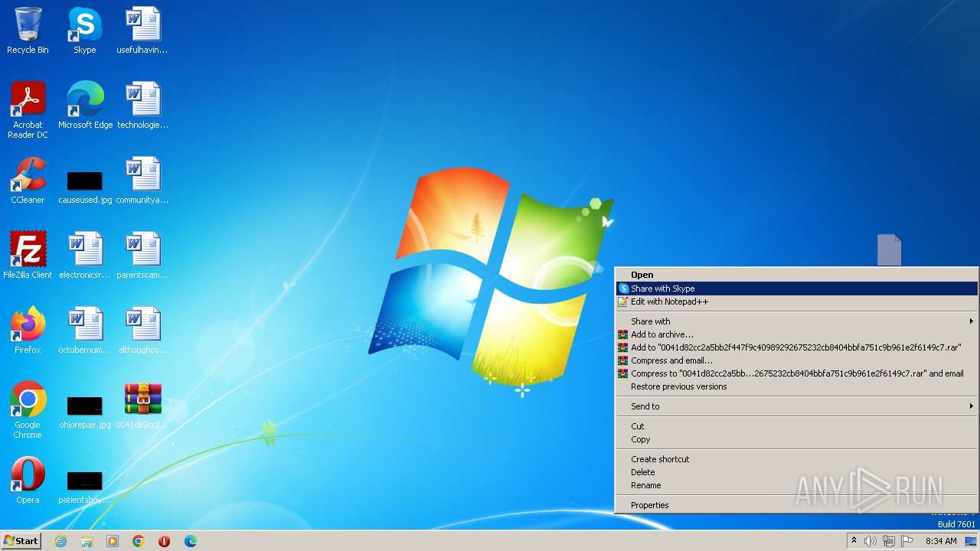980x551 pixels.
Task: Show hidden tray icons arrow
Action: [x=854, y=541]
